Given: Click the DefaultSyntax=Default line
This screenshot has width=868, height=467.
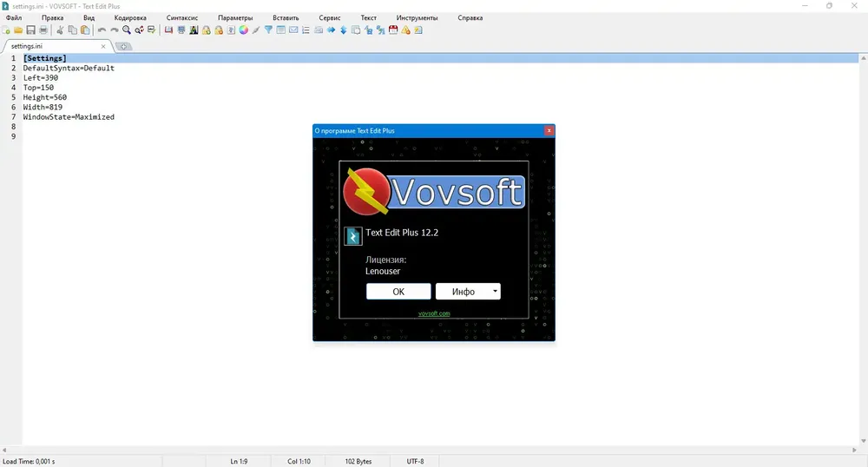Looking at the screenshot, I should 69,68.
